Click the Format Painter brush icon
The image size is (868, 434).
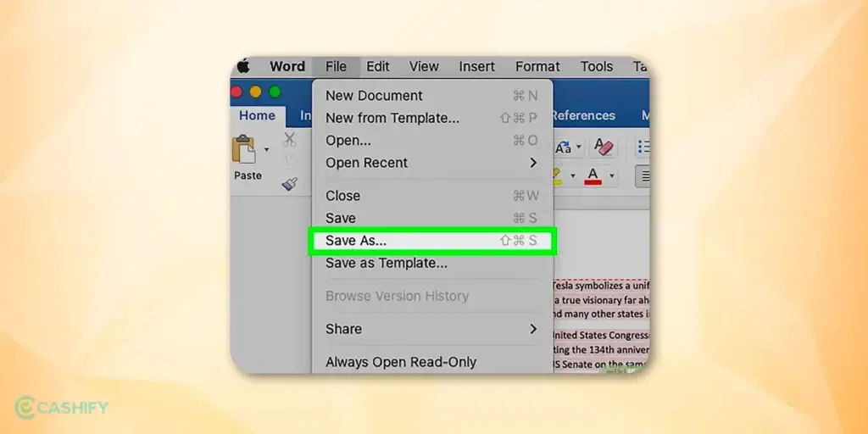point(290,184)
